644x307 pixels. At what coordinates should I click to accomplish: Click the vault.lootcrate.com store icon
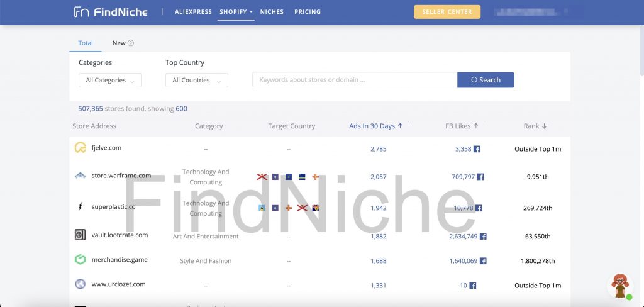tap(80, 235)
